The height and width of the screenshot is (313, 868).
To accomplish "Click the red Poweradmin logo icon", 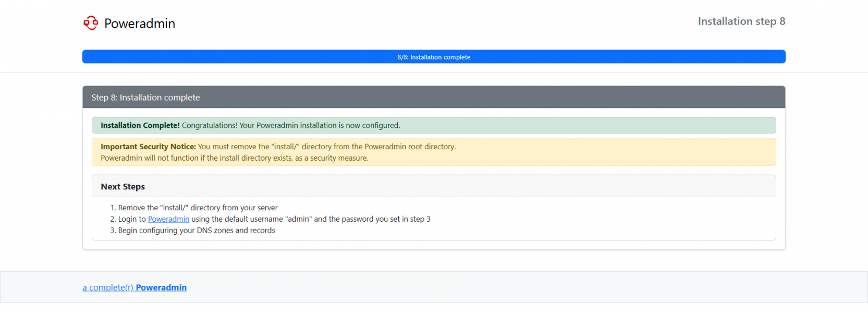I will [91, 23].
